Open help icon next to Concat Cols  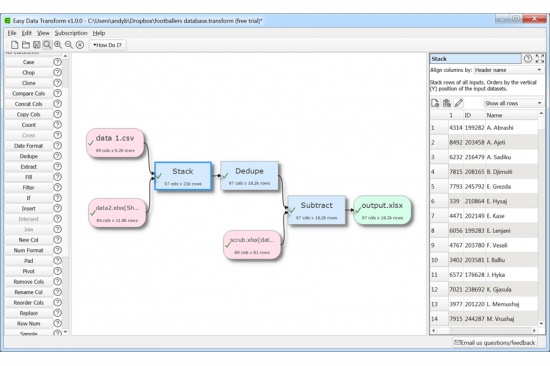(x=58, y=104)
